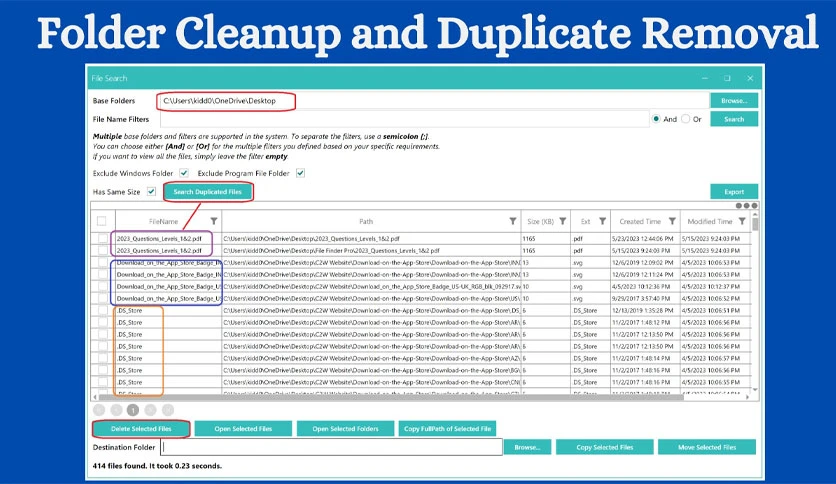
Task: Go to the next results page
Action: tap(150, 410)
